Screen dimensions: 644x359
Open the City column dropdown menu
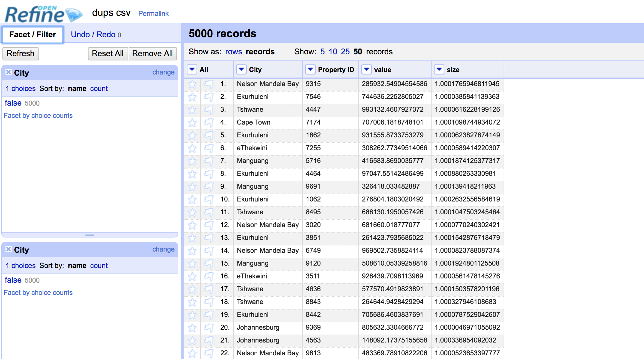[241, 70]
